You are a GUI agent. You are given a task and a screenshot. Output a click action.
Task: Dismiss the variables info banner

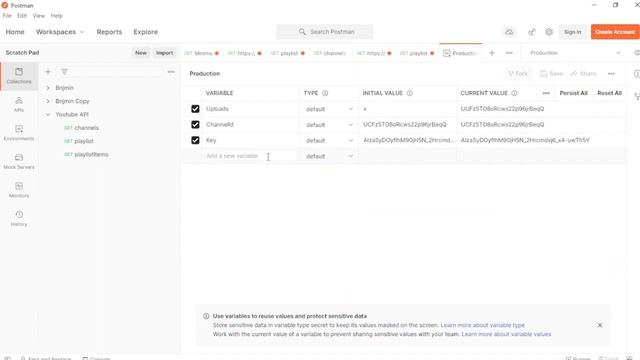[x=600, y=325]
